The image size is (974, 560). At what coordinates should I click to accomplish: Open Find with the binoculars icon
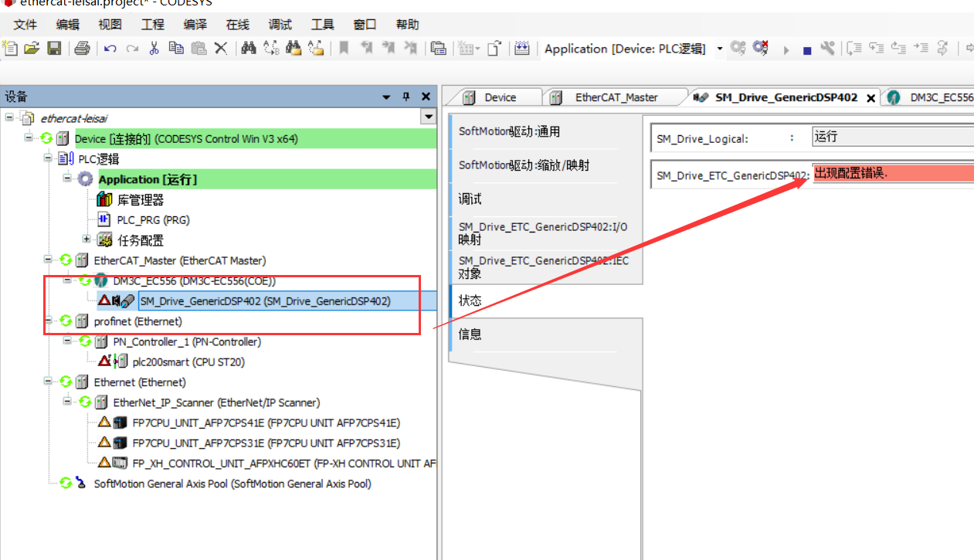click(x=248, y=49)
